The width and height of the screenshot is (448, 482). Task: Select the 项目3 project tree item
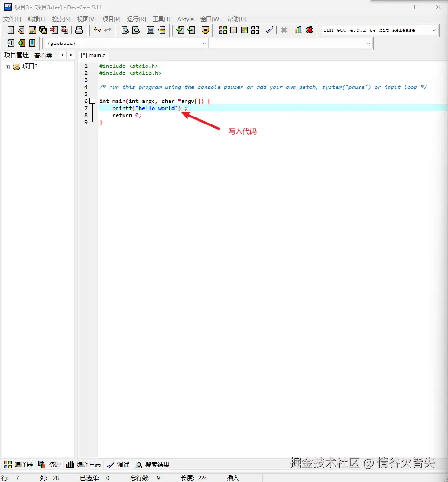pyautogui.click(x=30, y=66)
